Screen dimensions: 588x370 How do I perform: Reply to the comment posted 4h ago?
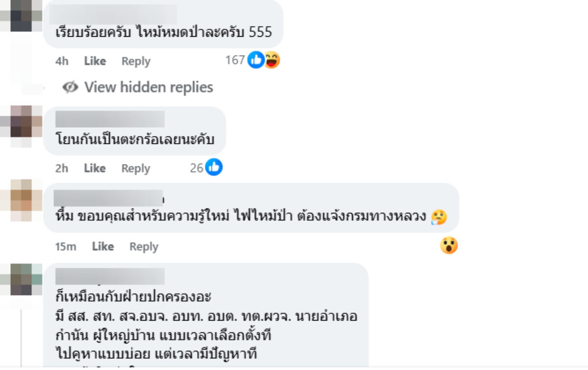click(136, 61)
